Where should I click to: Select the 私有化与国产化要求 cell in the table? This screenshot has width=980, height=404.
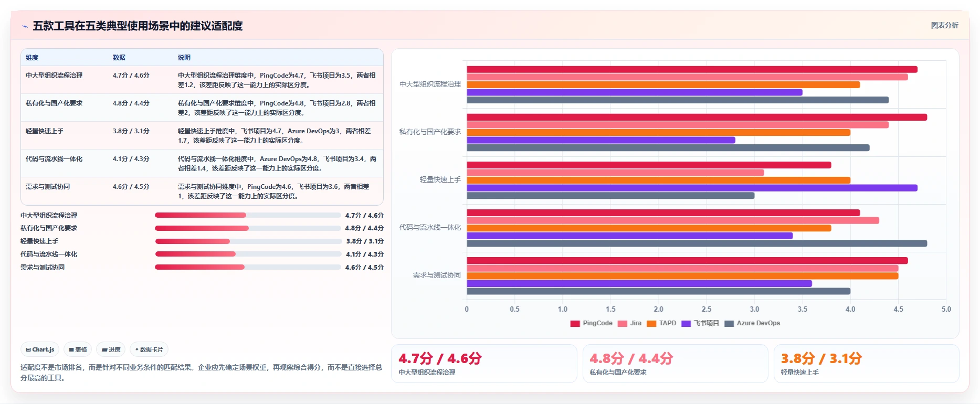[x=54, y=103]
